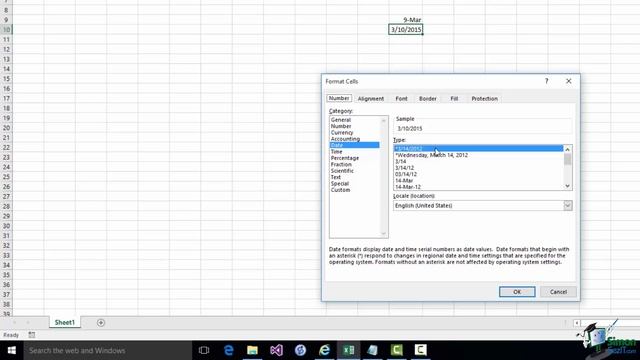The image size is (640, 360).
Task: Choose Number in Category list
Action: coord(341,126)
